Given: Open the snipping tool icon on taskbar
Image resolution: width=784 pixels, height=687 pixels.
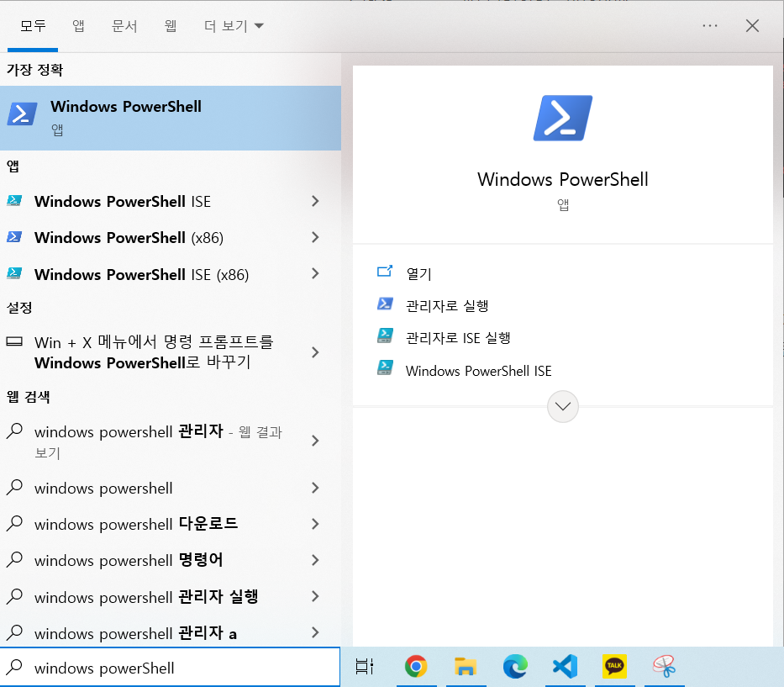Looking at the screenshot, I should 664,667.
